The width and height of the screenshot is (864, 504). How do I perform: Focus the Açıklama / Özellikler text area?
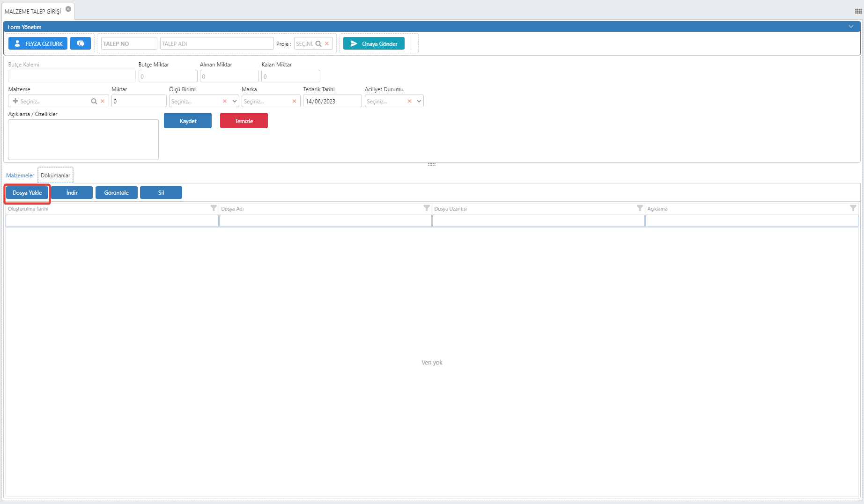pos(83,139)
